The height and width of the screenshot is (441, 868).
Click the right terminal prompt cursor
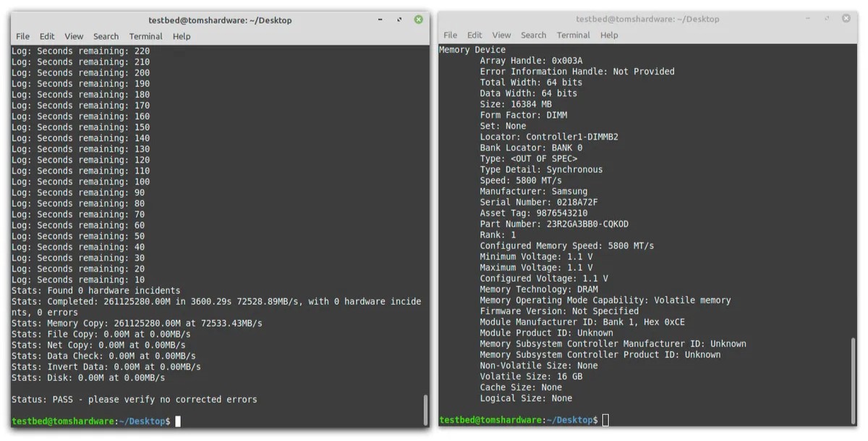click(605, 420)
